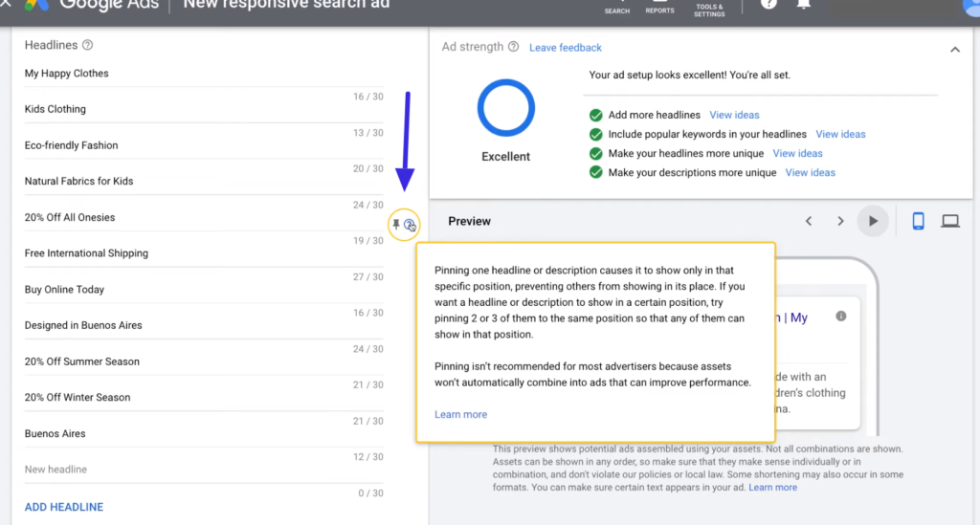Close the new responsive search ad editor

(x=6, y=4)
